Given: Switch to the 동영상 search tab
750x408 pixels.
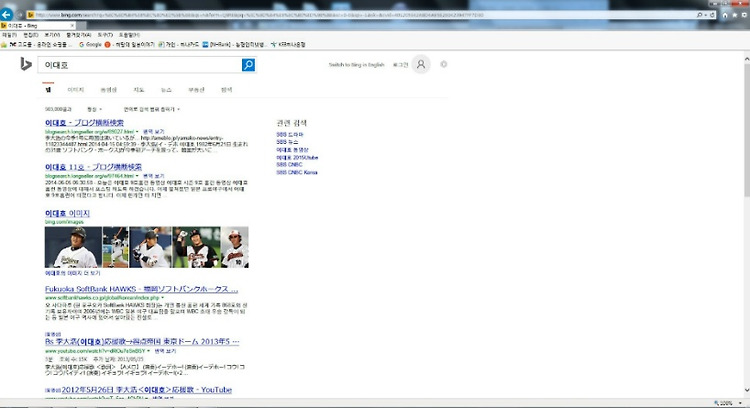Looking at the screenshot, I should pyautogui.click(x=109, y=90).
